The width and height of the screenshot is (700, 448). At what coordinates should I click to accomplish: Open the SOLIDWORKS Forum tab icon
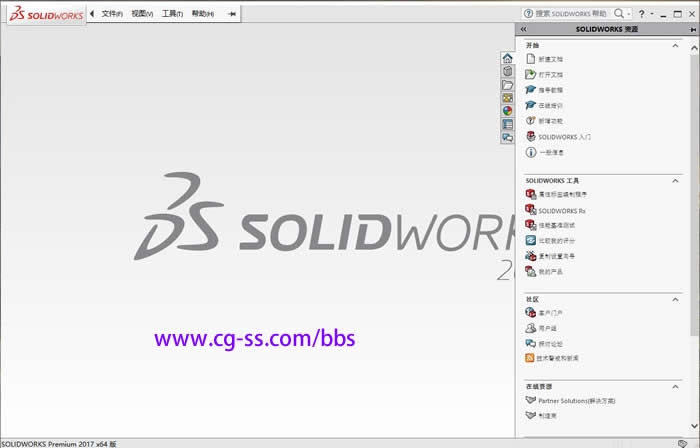(x=507, y=137)
